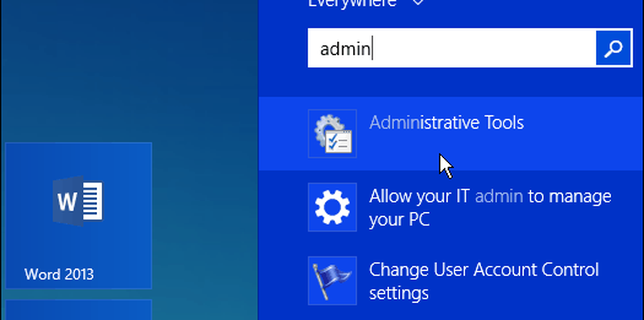Screen dimensions: 644x320
Task: Open Change User Account Control settings
Action: [451, 281]
